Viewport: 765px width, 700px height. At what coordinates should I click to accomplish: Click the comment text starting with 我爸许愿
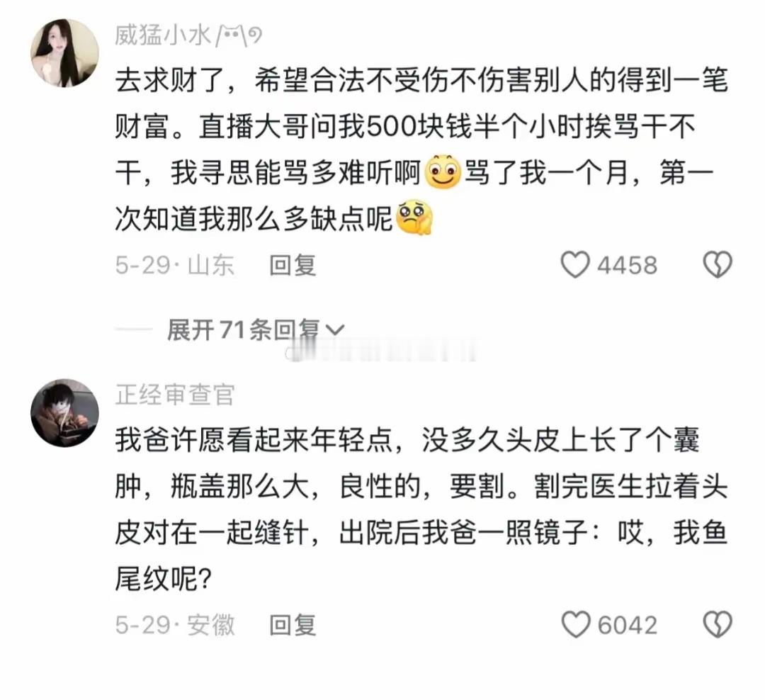422,509
